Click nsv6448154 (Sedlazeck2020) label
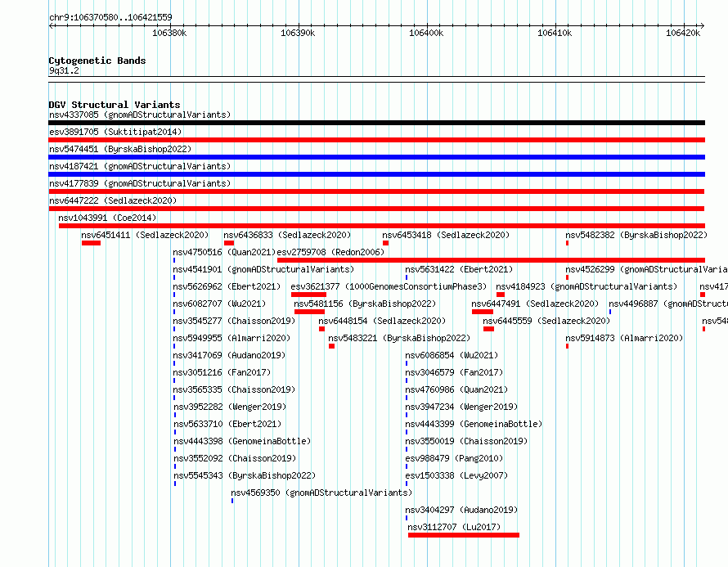728x567 pixels. coord(382,321)
